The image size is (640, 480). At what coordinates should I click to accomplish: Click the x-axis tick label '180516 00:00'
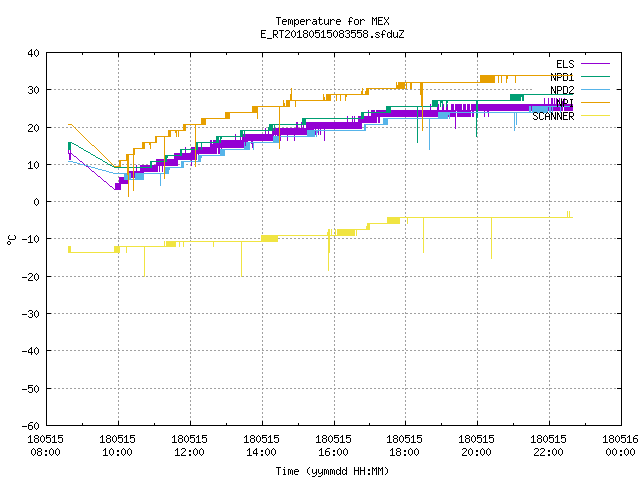[x=620, y=446]
